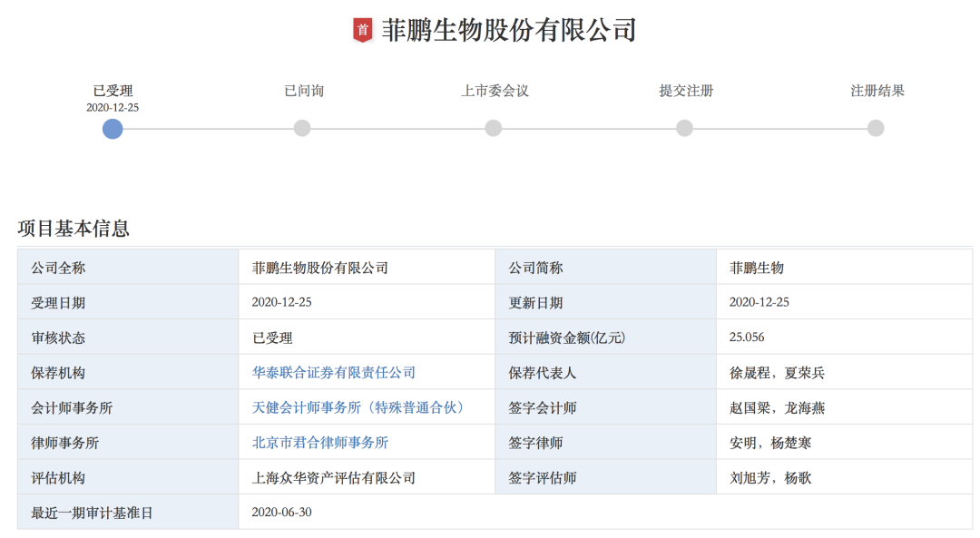Select the 已问询 stage label

click(x=303, y=91)
